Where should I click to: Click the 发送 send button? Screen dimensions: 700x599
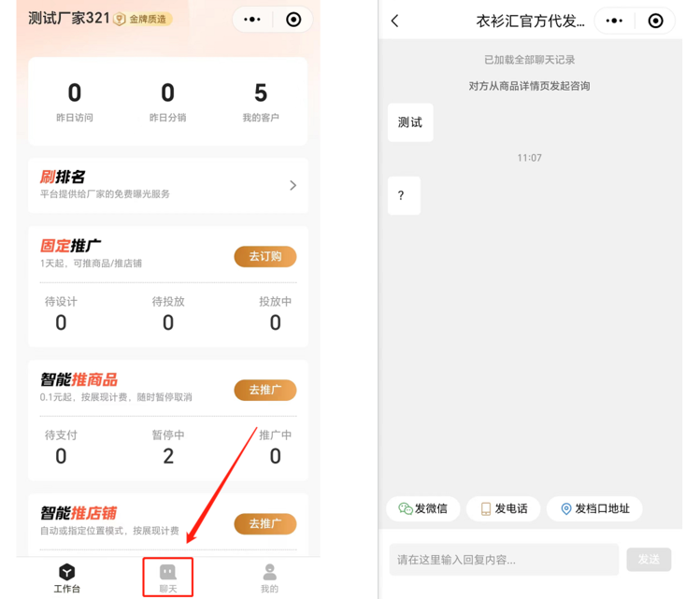click(x=649, y=559)
